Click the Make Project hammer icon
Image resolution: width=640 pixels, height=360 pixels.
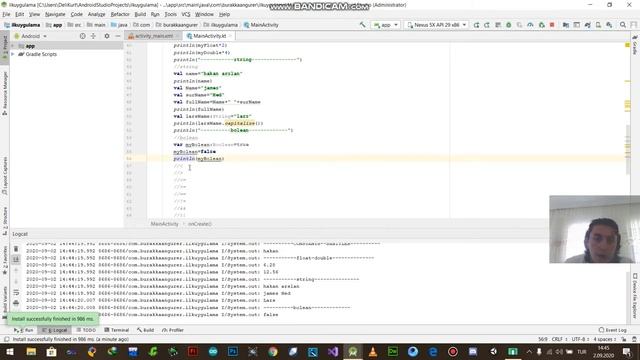tap(362, 25)
